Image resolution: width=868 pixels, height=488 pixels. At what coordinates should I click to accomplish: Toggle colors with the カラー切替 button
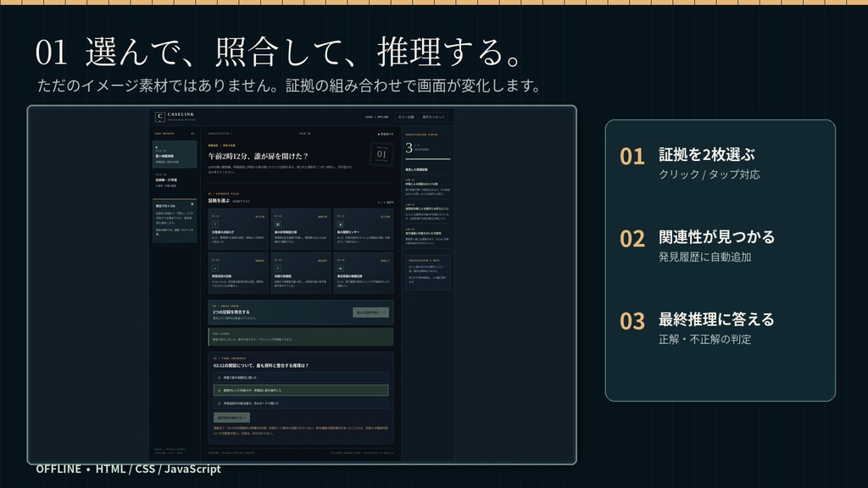coord(406,117)
